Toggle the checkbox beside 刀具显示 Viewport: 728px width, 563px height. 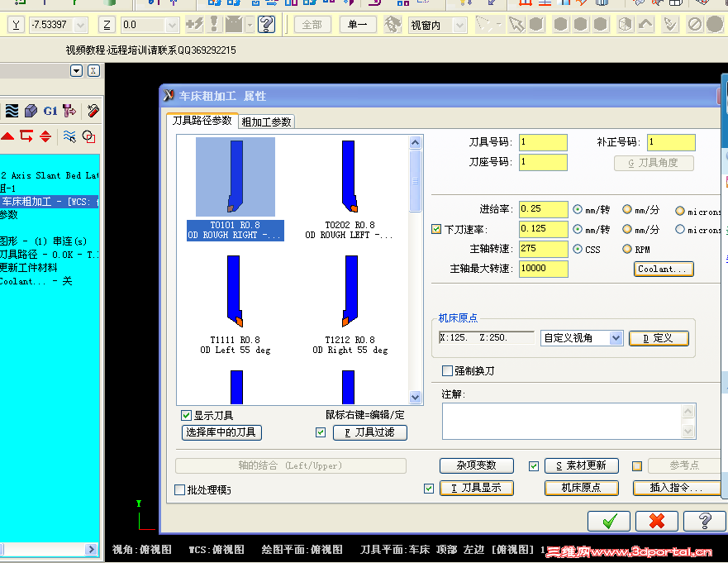click(429, 489)
